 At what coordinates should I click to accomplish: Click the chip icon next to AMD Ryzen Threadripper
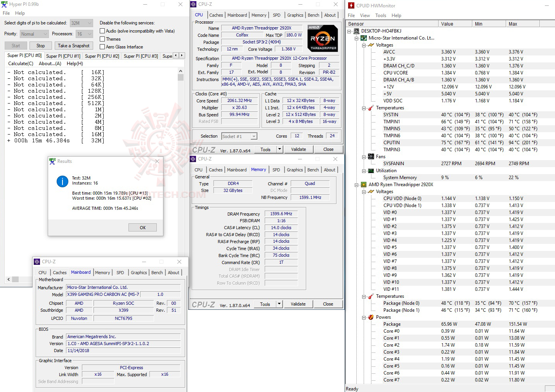coord(363,185)
